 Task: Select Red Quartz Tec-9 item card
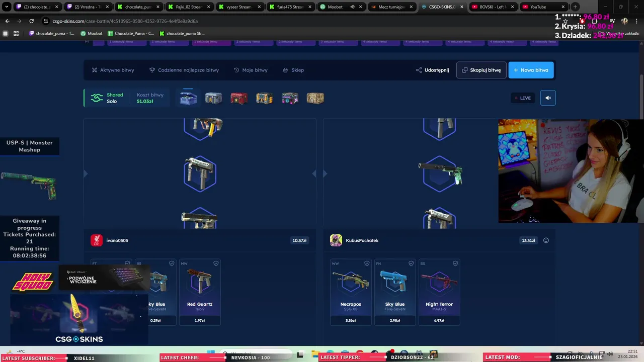(200, 292)
